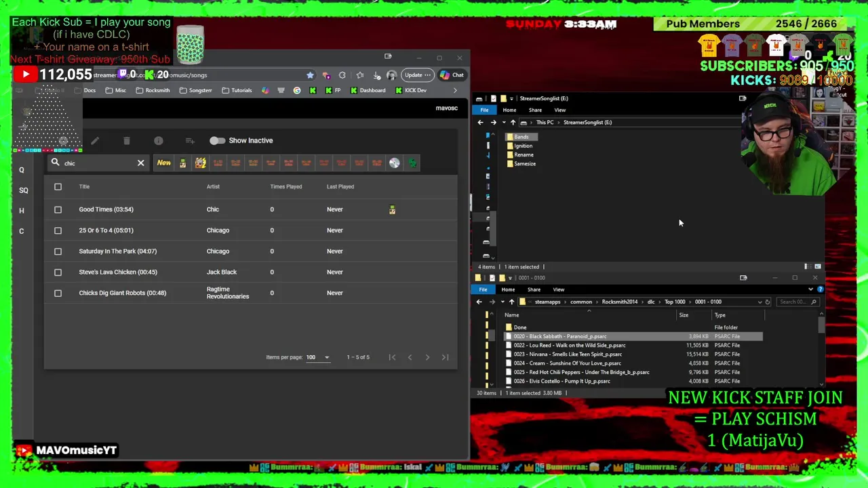868x488 pixels.
Task: Open the Explorer help question mark icon
Action: click(821, 289)
